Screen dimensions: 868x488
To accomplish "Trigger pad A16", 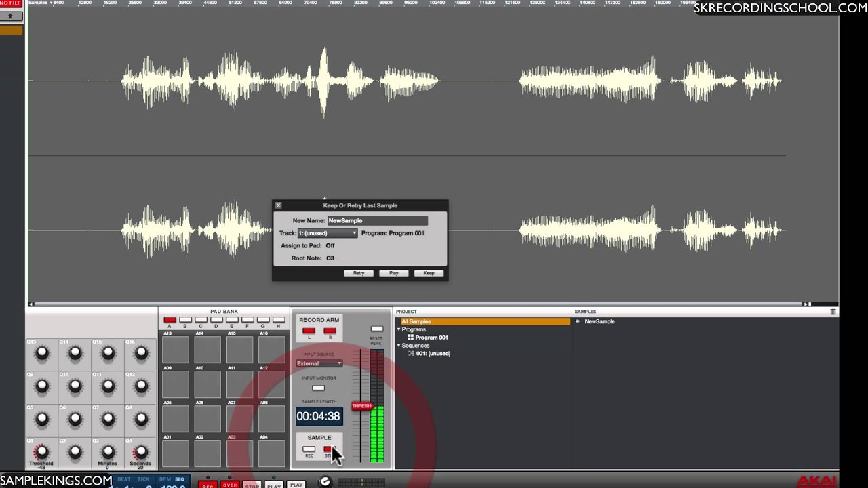I will click(x=272, y=350).
